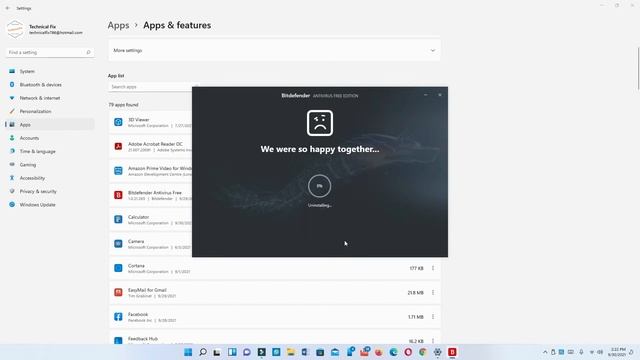Click the System icon in Settings sidebar

click(12, 71)
